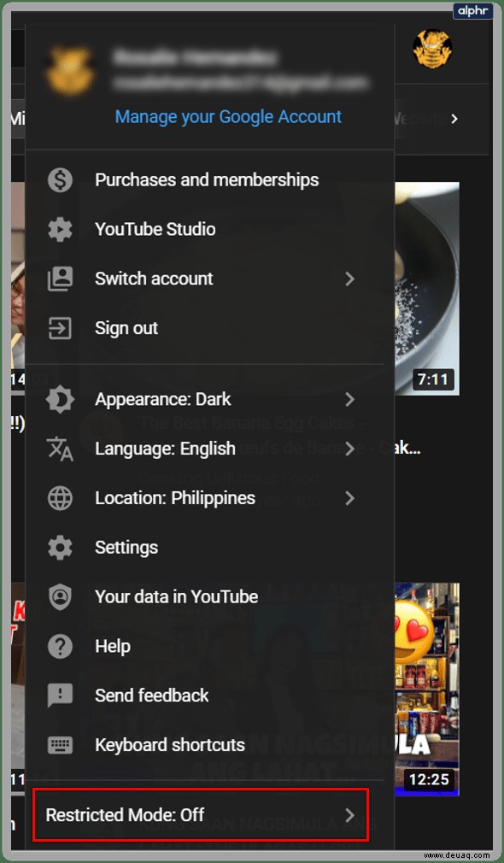Expand the Restricted Mode submenu arrow
Screen dimensions: 504x863
click(x=349, y=815)
